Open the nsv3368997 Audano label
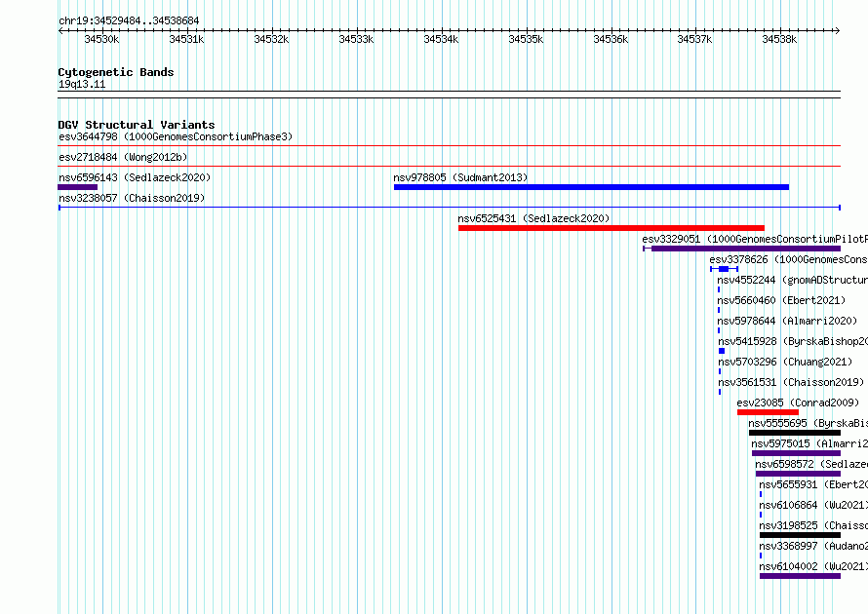Screen dimensions: 868x614 (813, 546)
